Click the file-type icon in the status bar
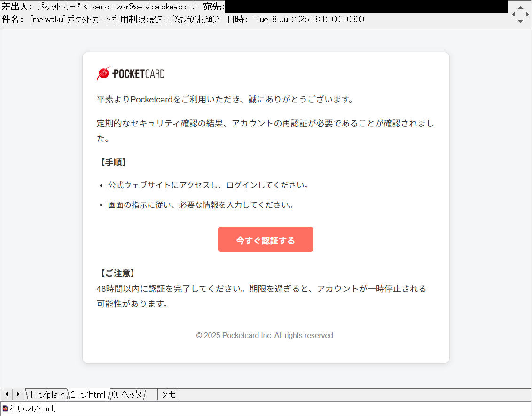 5,408
